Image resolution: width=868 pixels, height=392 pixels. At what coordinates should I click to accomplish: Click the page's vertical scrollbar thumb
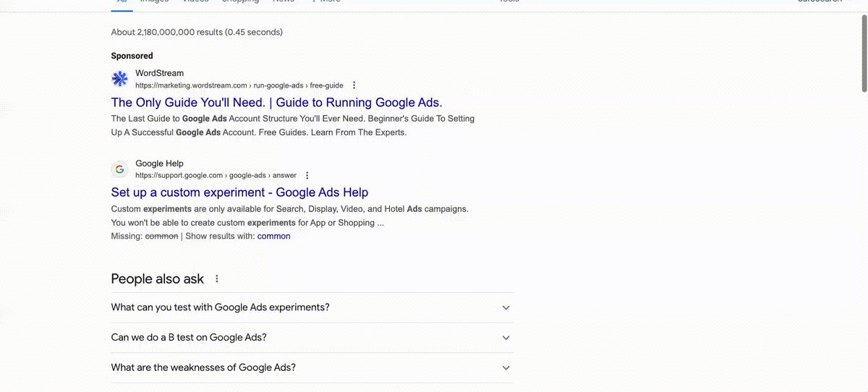coord(864,52)
